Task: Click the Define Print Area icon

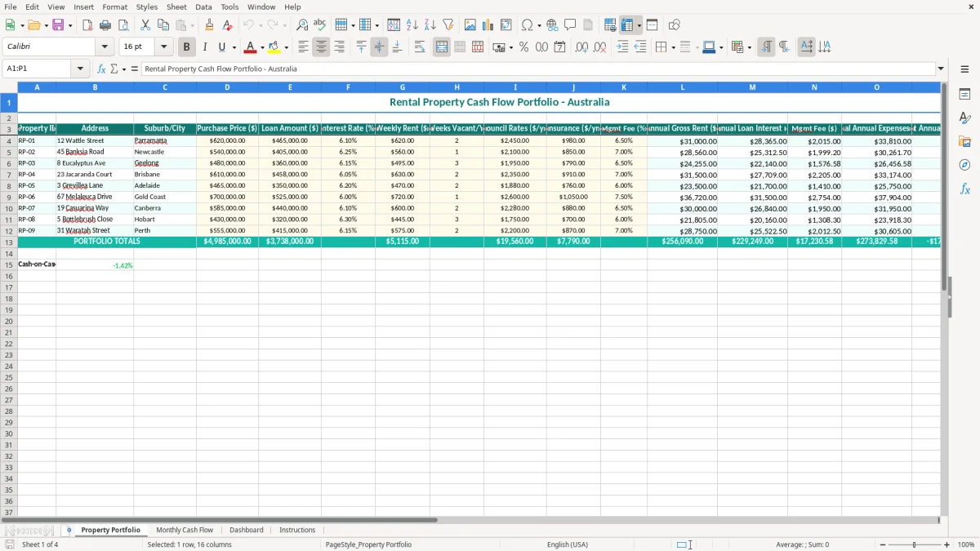Action: 610,25
